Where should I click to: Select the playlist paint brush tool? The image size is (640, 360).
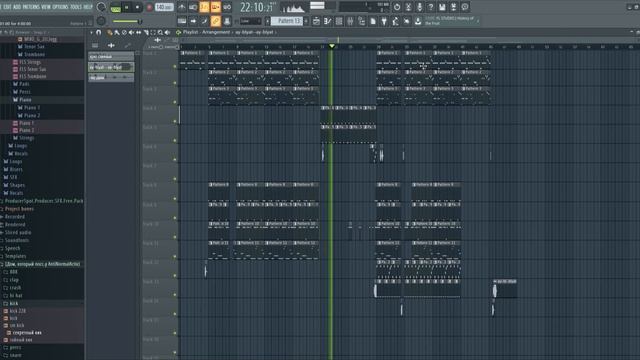coord(117,32)
